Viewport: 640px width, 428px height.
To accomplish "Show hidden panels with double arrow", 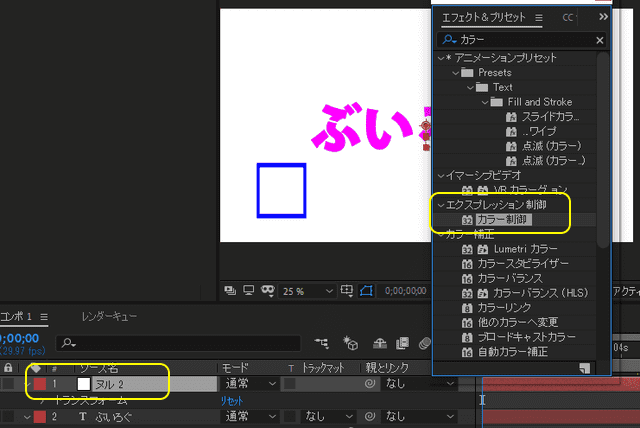I will coord(603,17).
